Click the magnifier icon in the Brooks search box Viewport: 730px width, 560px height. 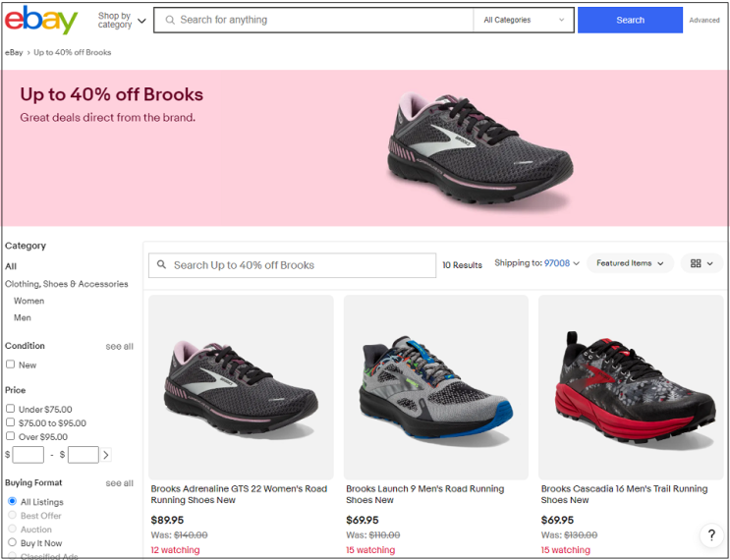click(162, 265)
